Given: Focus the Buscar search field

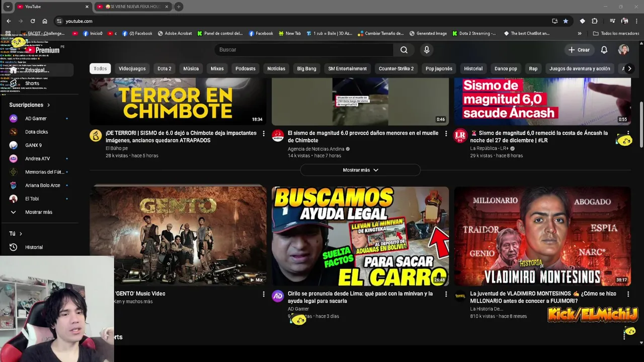Looking at the screenshot, I should 304,50.
